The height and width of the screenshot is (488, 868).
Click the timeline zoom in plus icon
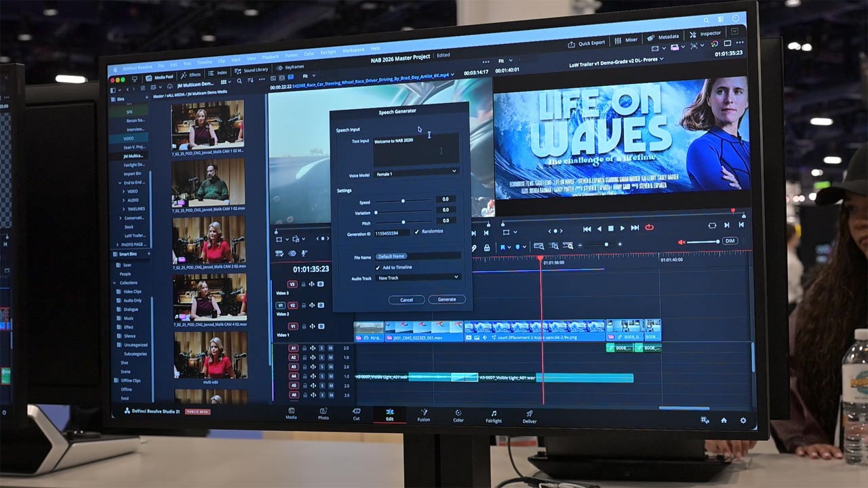click(619, 245)
